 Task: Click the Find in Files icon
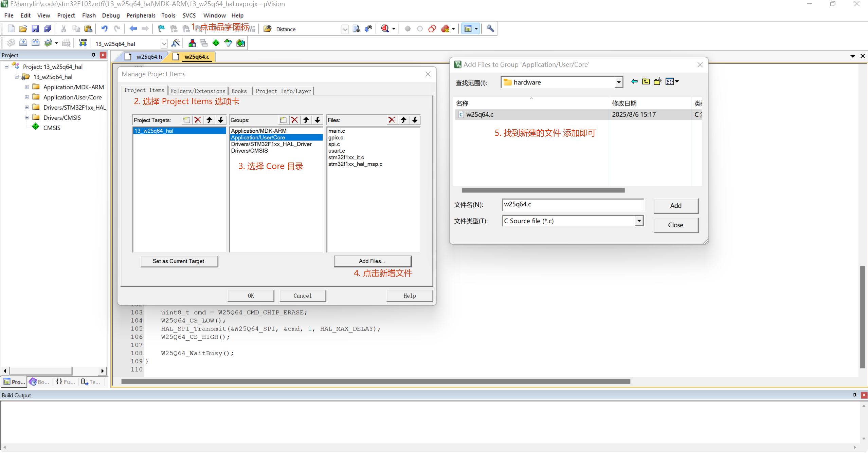pyautogui.click(x=356, y=29)
